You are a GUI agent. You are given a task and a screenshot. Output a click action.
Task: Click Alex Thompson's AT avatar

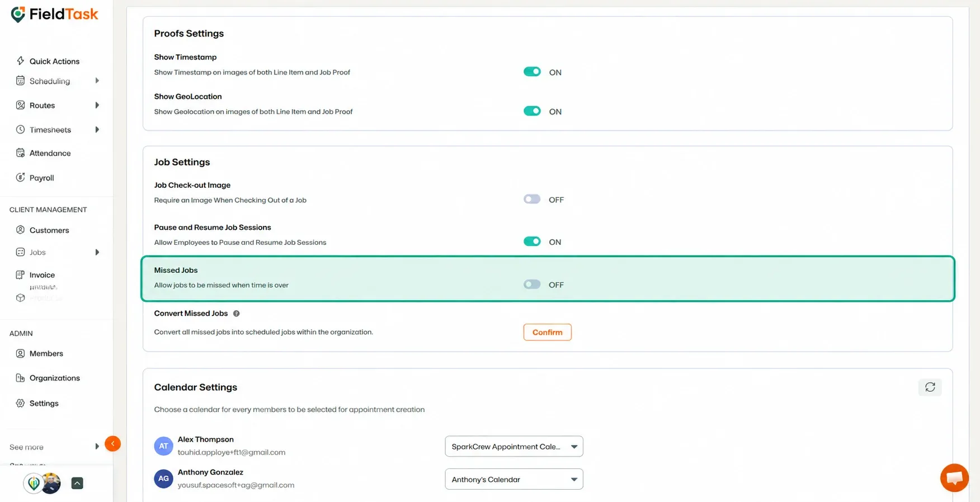click(163, 446)
